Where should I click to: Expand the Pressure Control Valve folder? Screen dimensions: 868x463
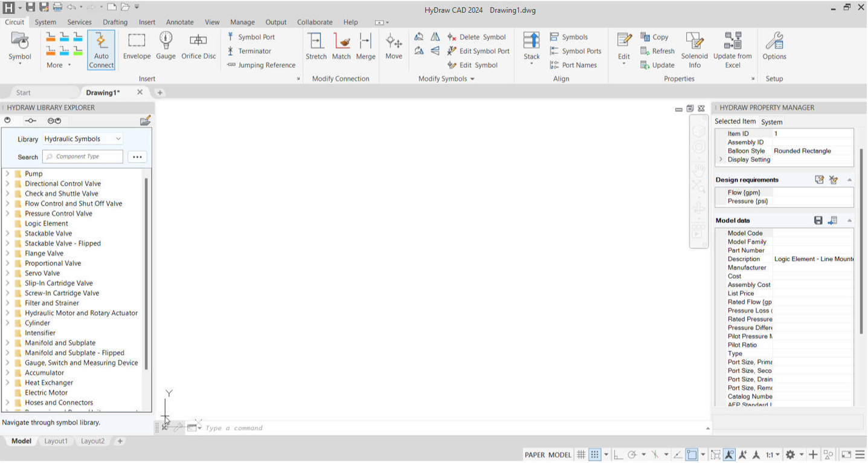pyautogui.click(x=7, y=214)
